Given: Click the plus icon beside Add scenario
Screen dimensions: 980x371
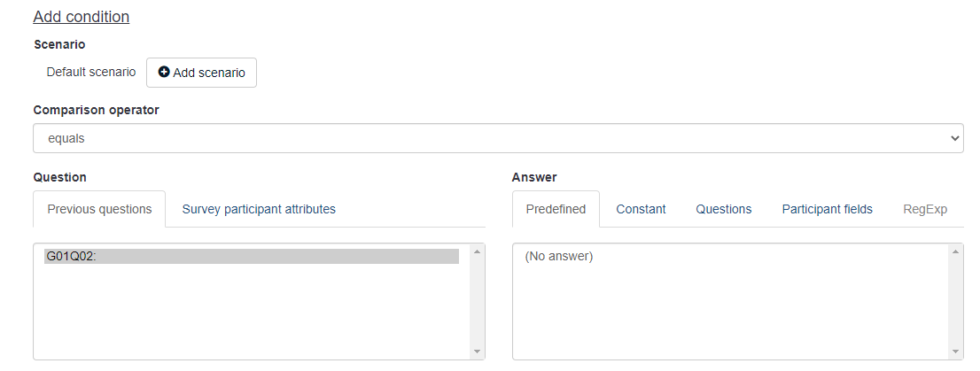Looking at the screenshot, I should coord(164,73).
